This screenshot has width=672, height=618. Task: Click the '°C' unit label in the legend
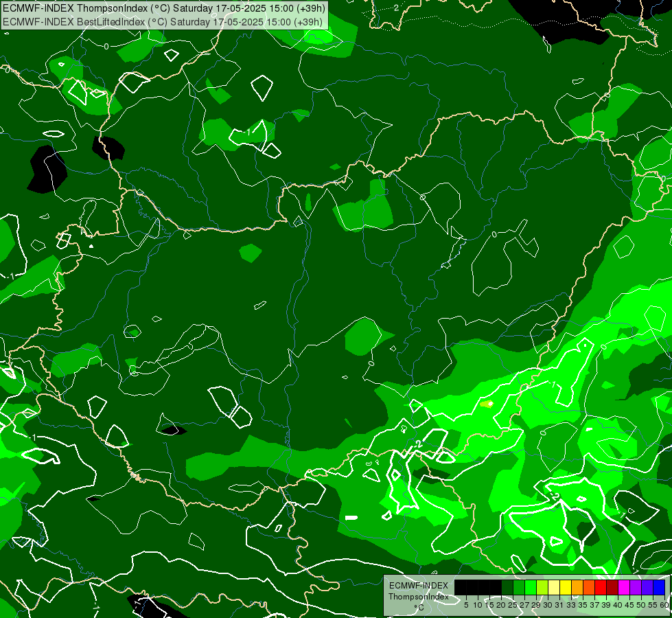[419, 608]
